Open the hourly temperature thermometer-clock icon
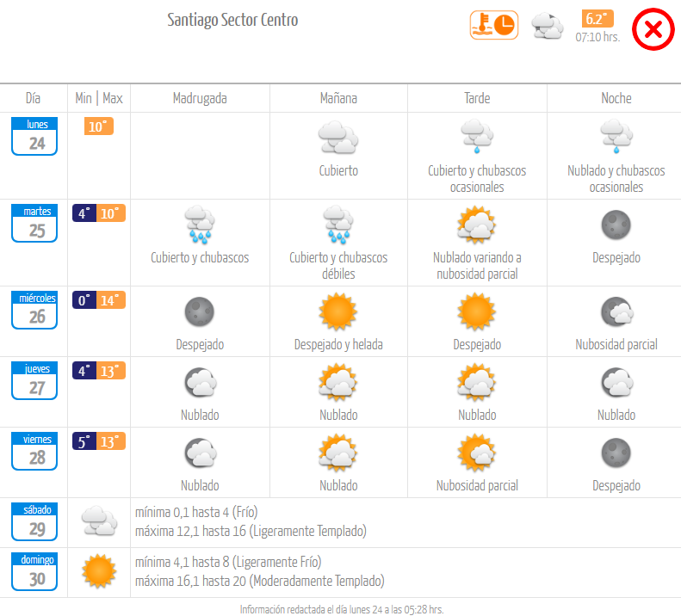Image resolution: width=681 pixels, height=616 pixels. click(494, 25)
